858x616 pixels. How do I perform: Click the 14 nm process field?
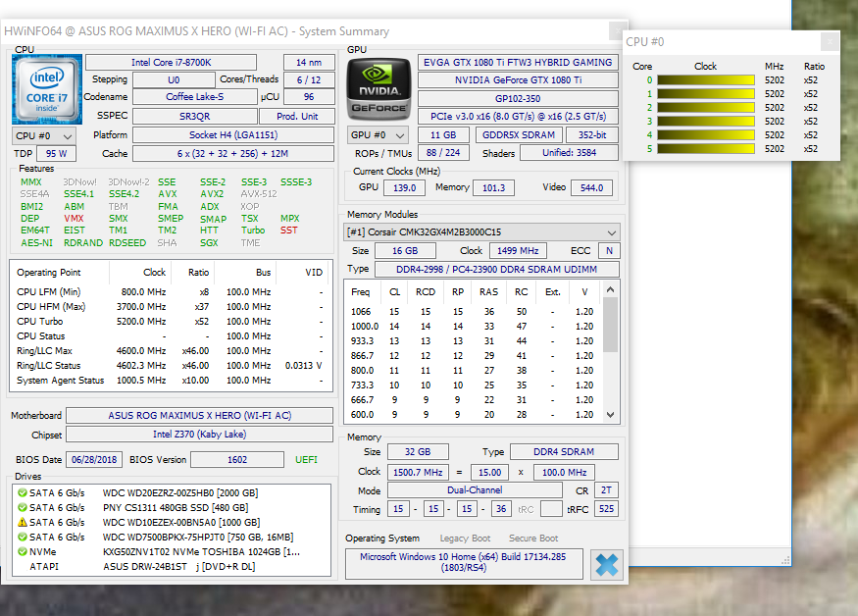pos(309,63)
